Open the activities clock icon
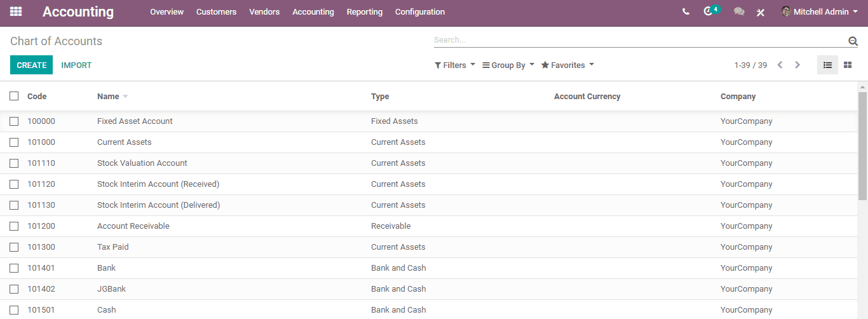The image size is (868, 319). point(709,11)
